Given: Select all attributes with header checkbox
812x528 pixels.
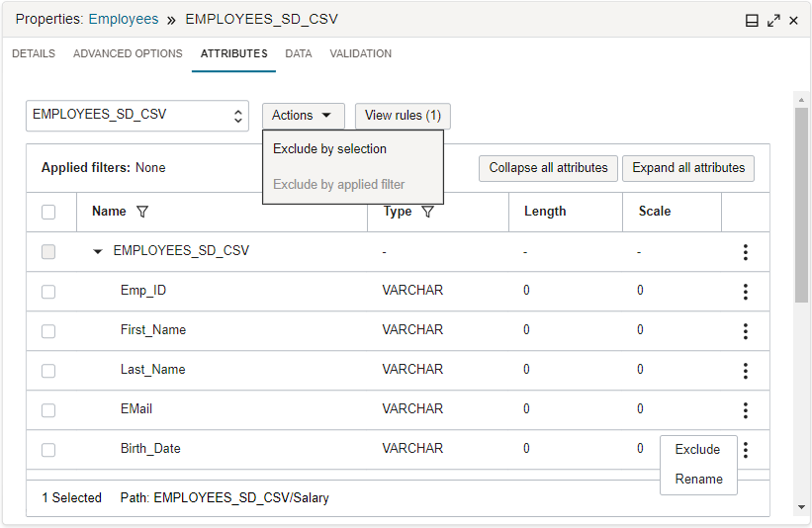Looking at the screenshot, I should 48,212.
